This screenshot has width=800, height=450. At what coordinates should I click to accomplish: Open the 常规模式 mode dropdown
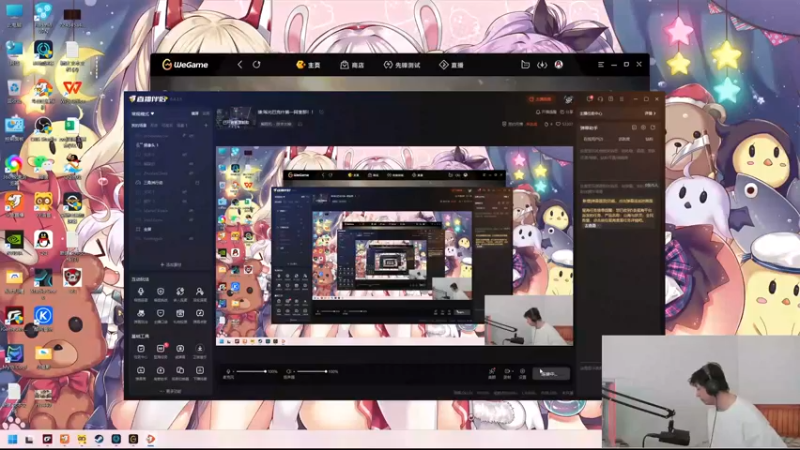[x=143, y=113]
